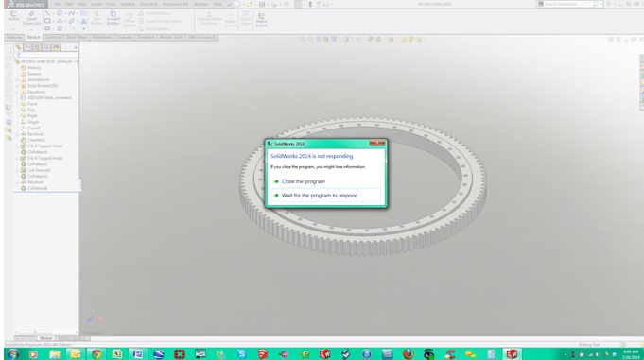This screenshot has width=644, height=360.
Task: Click the feature tree filter field
Action: (x=46, y=54)
